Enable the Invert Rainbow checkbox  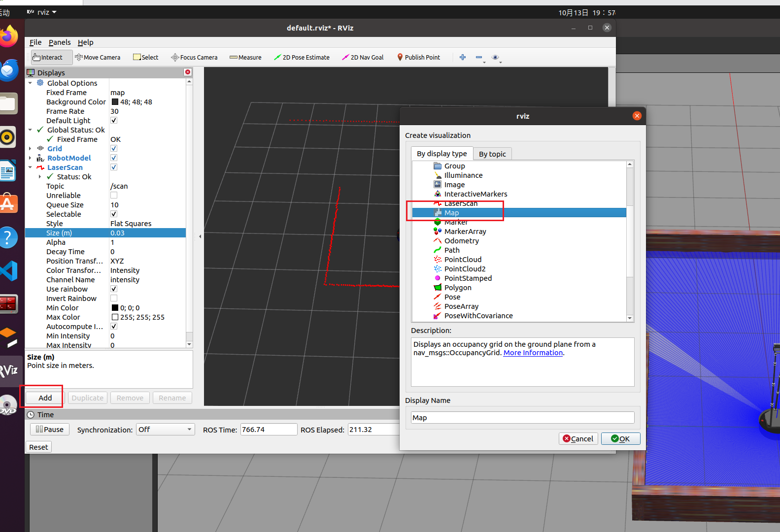tap(114, 299)
